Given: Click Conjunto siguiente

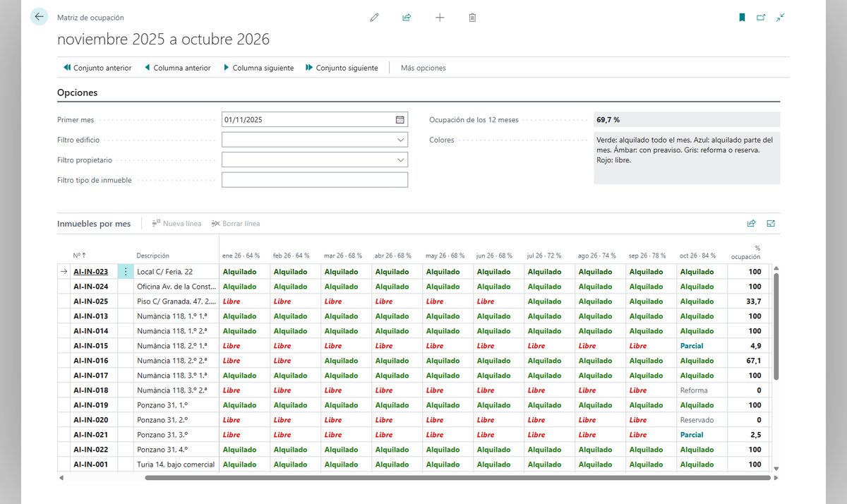Looking at the screenshot, I should pos(342,68).
